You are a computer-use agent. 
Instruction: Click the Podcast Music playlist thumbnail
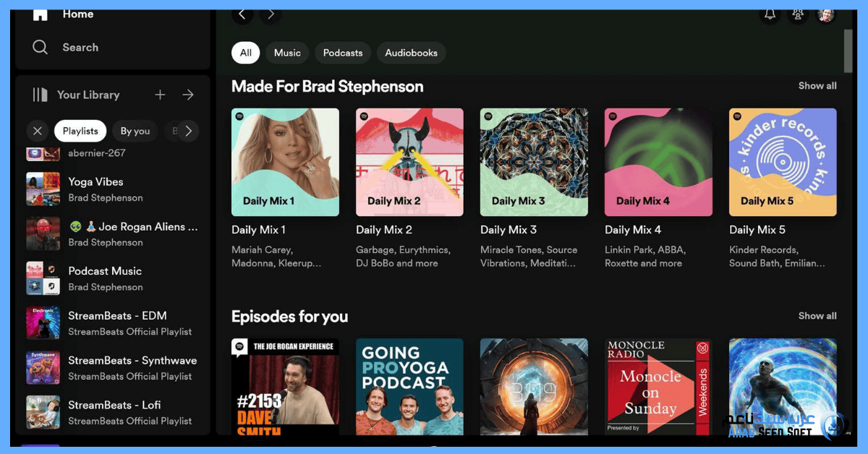point(43,278)
